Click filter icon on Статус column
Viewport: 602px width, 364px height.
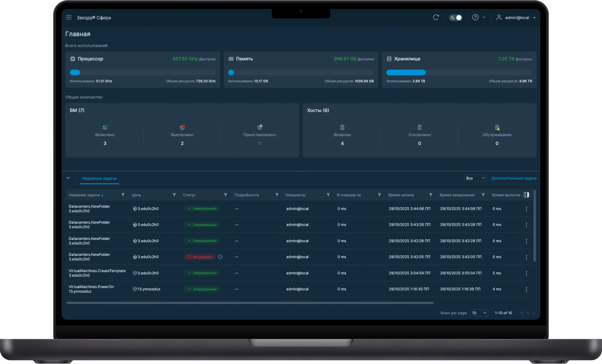point(225,195)
